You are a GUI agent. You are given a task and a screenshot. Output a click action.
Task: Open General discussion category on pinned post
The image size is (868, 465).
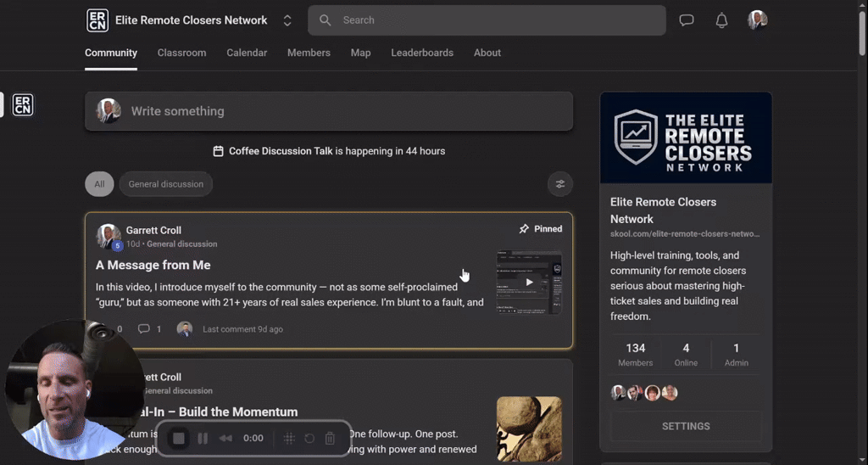click(181, 244)
